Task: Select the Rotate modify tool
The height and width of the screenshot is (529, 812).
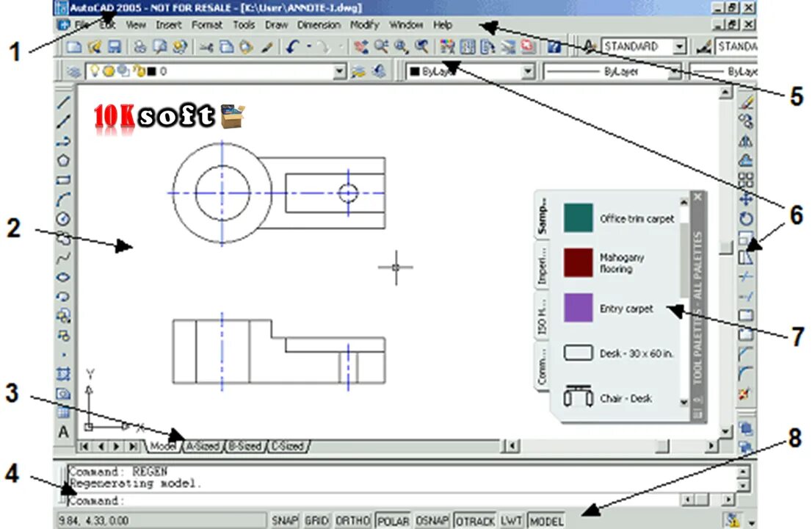Action: click(746, 219)
